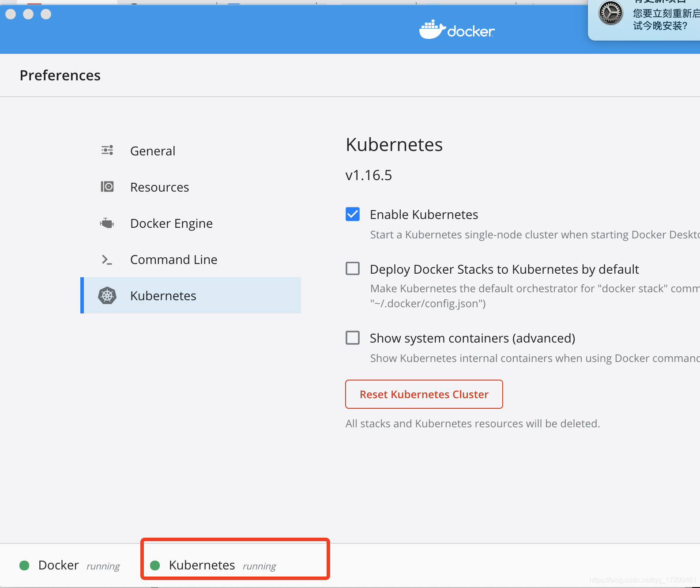Check Deploy Docker Stacks to Kubernetes by default
Screen dimensions: 700x588
click(x=353, y=269)
